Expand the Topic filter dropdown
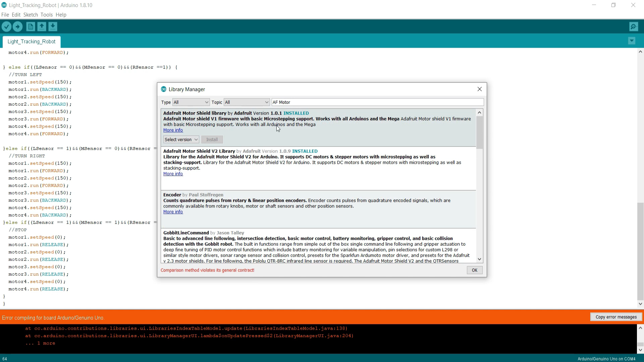The height and width of the screenshot is (362, 644). [x=247, y=102]
